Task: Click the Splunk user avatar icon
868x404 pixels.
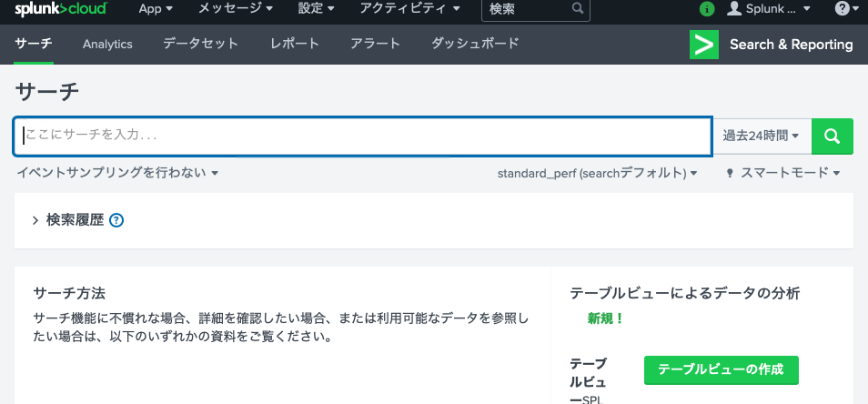Action: point(734,8)
